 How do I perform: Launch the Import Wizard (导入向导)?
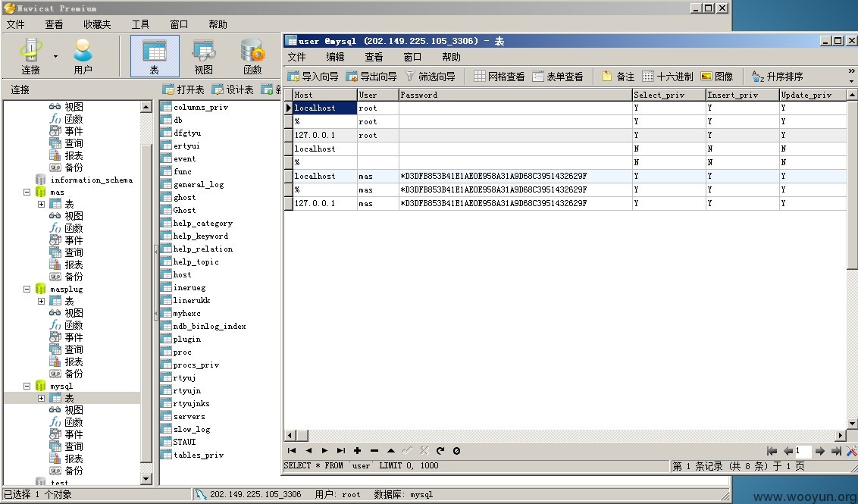click(313, 77)
